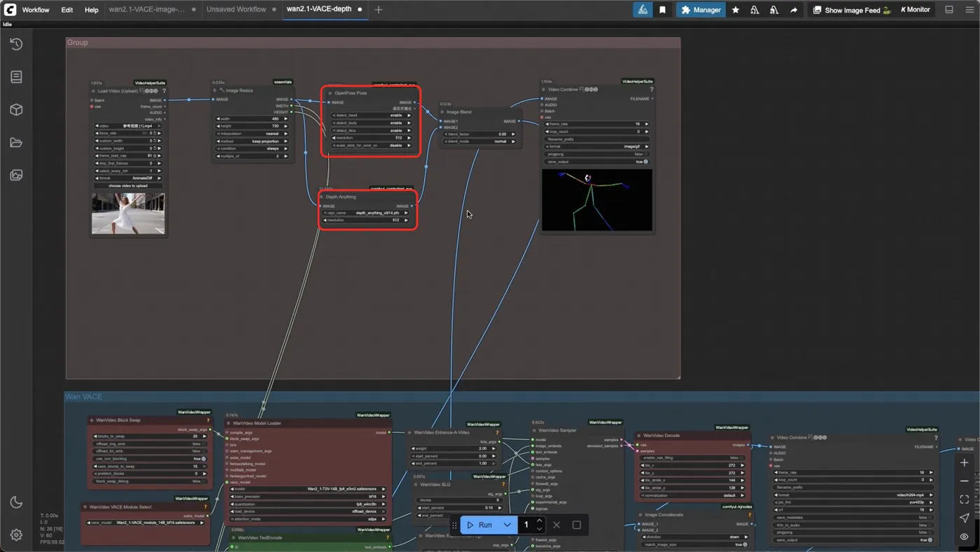Click the star icon beside Manager
This screenshot has width=980, height=552.
(736, 10)
